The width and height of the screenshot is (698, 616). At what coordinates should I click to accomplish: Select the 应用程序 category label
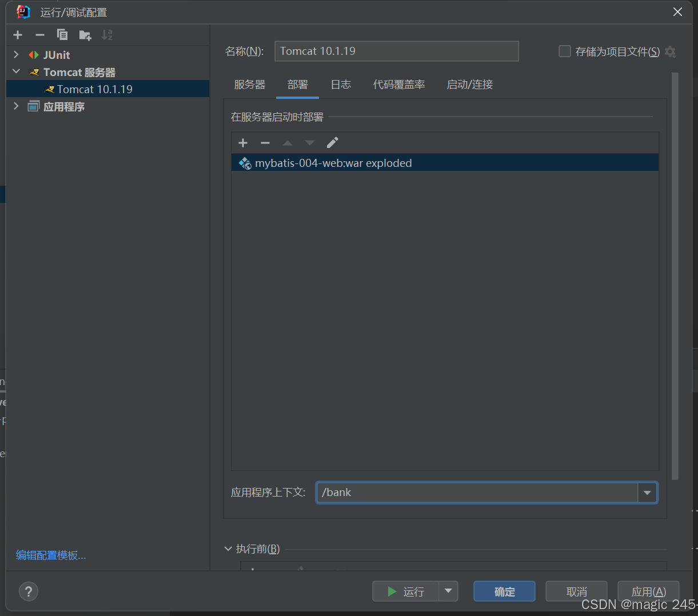pos(64,107)
